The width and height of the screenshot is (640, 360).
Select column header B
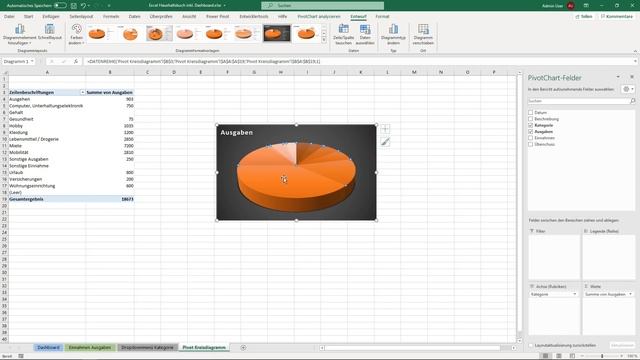tap(110, 72)
